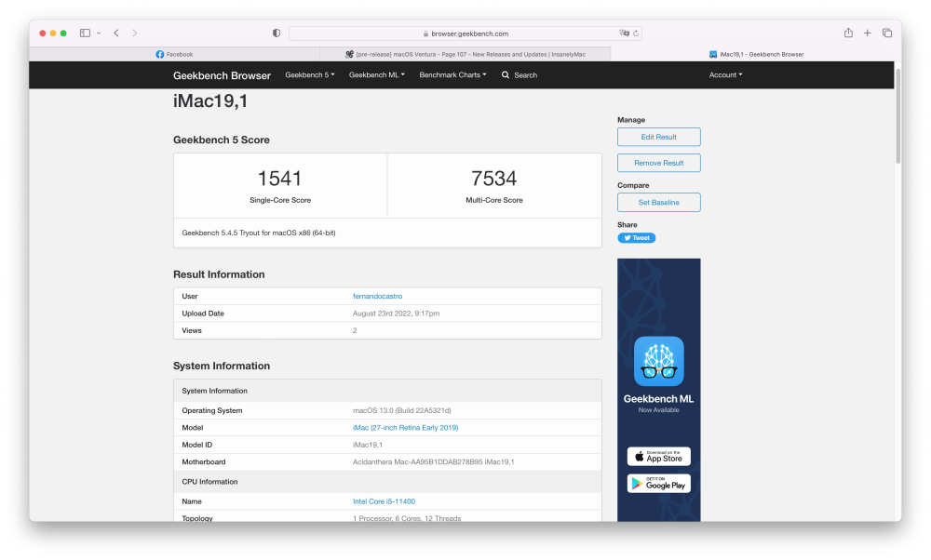The height and width of the screenshot is (560, 931).
Task: Open privacy report shield icon
Action: coord(277,33)
